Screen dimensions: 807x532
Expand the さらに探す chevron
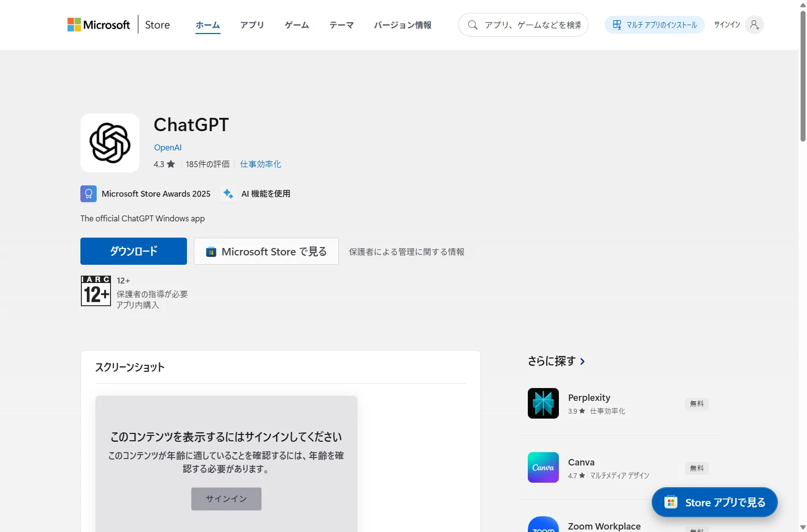pyautogui.click(x=583, y=361)
